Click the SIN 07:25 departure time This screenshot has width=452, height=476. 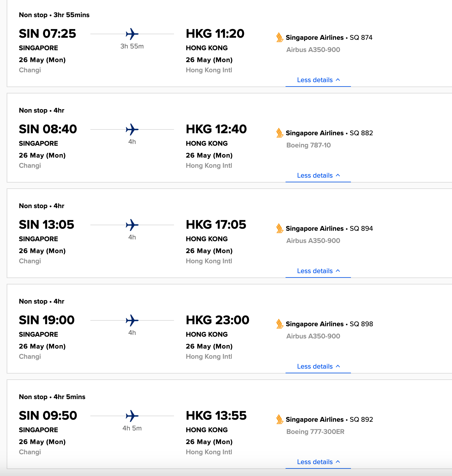47,34
